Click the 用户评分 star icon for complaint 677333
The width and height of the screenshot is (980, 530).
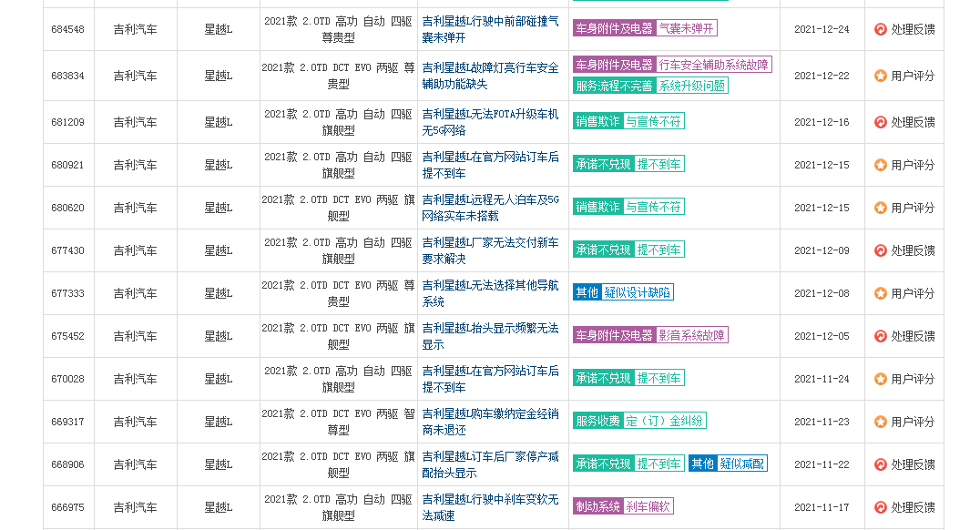tap(880, 293)
